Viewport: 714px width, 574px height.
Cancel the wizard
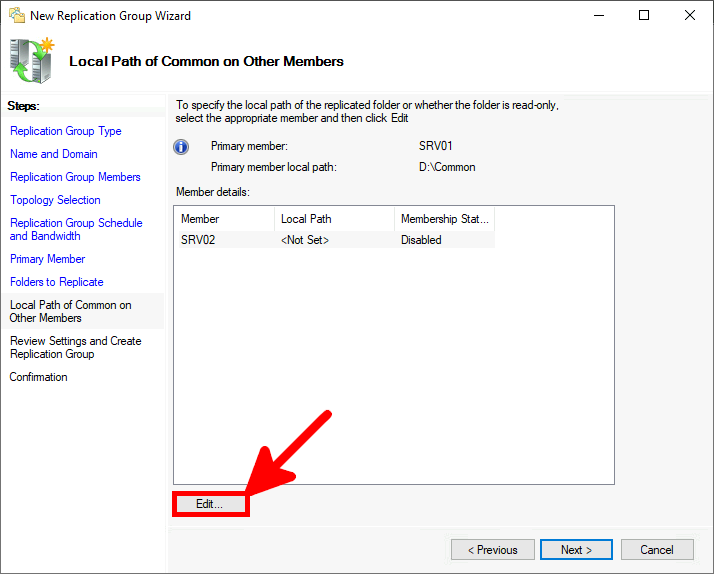pyautogui.click(x=657, y=550)
